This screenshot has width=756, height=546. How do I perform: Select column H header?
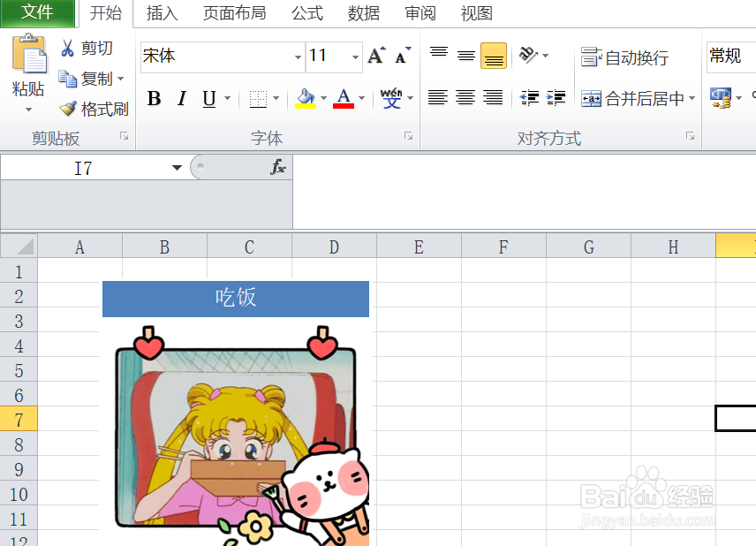[x=674, y=247]
